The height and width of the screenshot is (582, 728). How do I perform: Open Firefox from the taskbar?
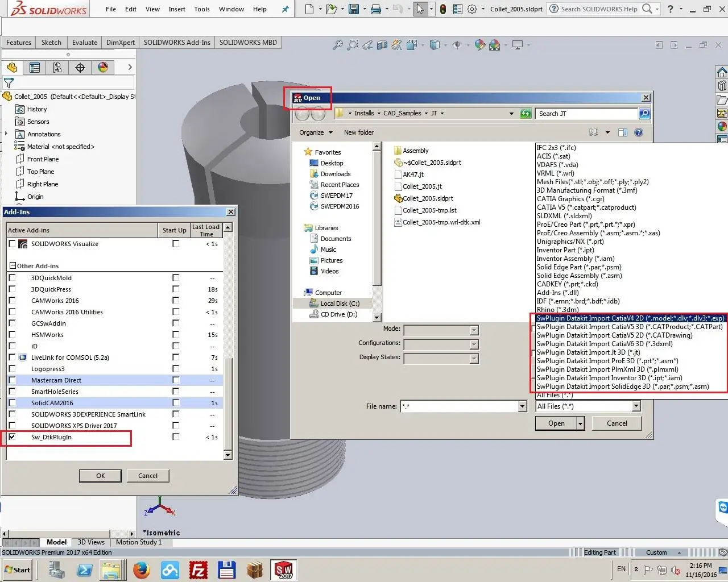coord(141,569)
